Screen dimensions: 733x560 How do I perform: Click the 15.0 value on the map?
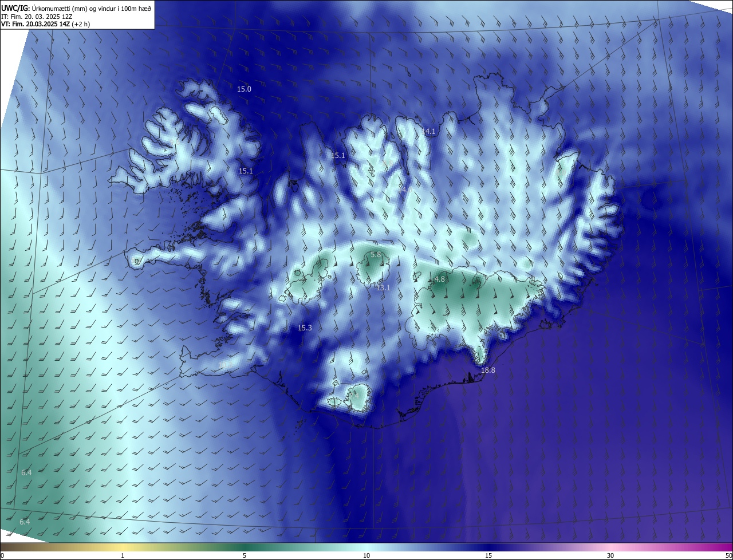click(244, 89)
